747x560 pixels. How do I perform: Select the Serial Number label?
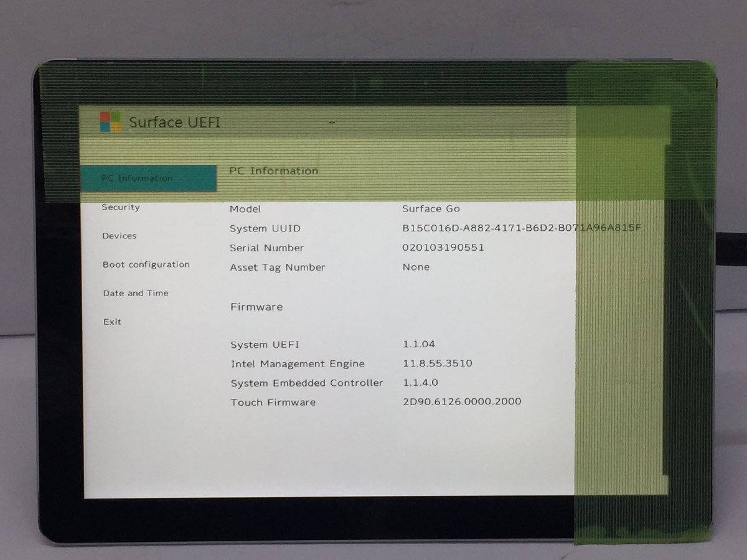pyautogui.click(x=267, y=248)
